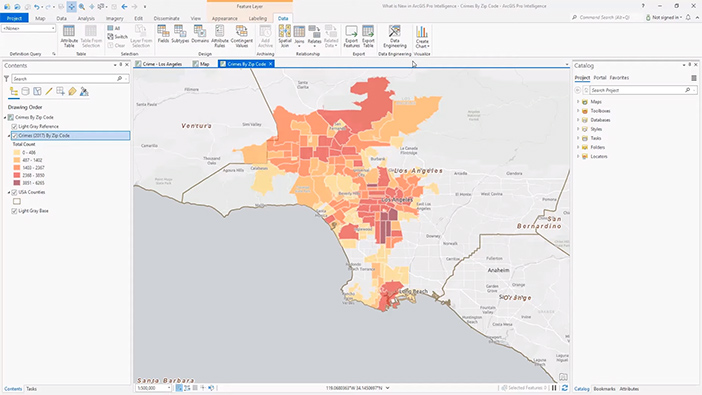This screenshot has height=395, width=702.
Task: Open Attribute Rules
Action: point(219,36)
